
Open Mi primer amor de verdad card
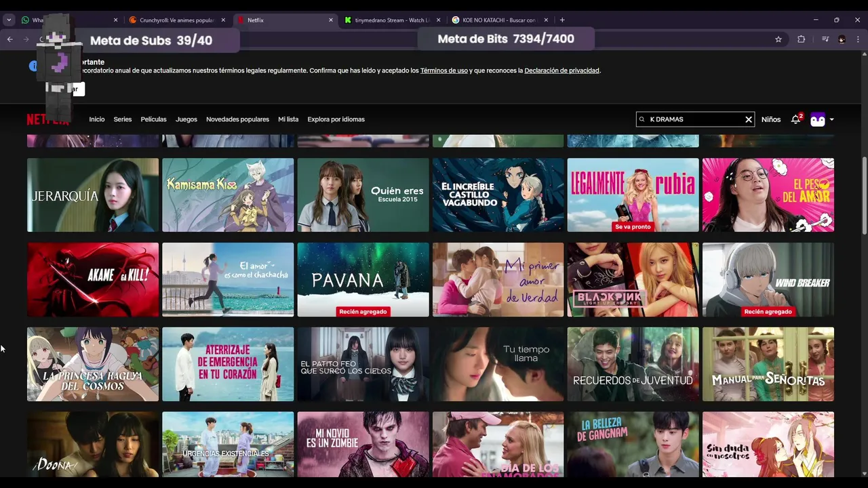(x=498, y=279)
